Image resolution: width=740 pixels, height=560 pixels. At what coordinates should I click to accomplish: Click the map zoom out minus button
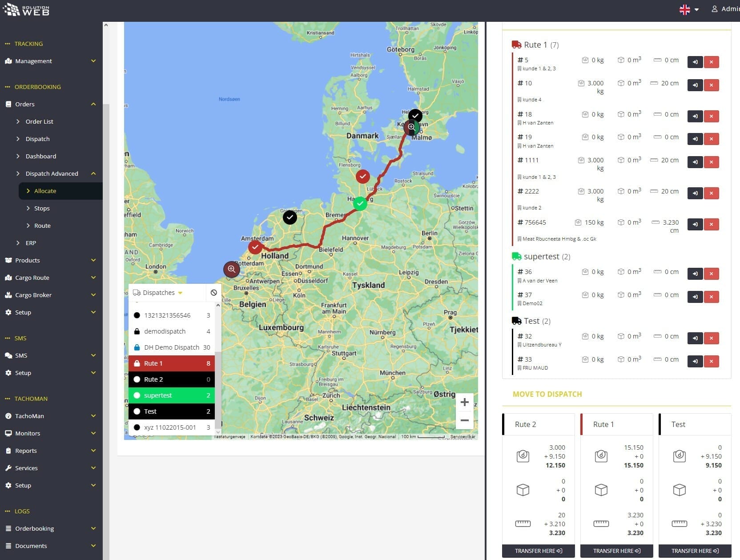464,420
